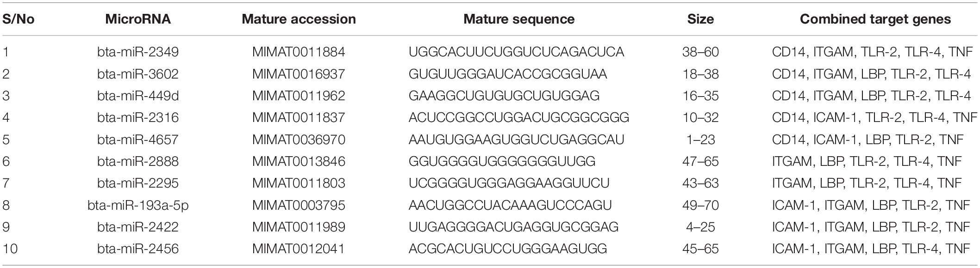Image resolution: width=980 pixels, height=268 pixels.
Task: Click the bta-miR-193a-5p entry
Action: [138, 205]
